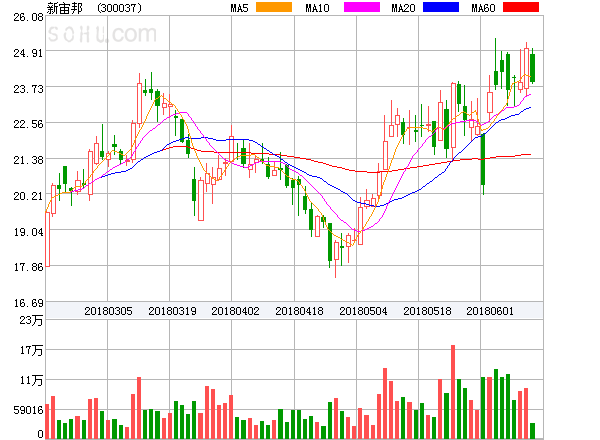Click the 59016 volume axis label
The height and width of the screenshot is (440, 600).
pyautogui.click(x=28, y=410)
